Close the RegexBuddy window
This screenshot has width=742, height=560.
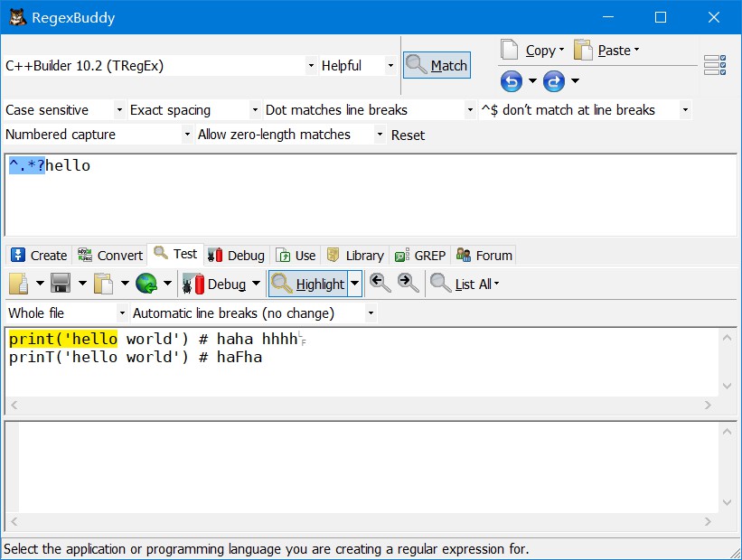click(x=714, y=17)
